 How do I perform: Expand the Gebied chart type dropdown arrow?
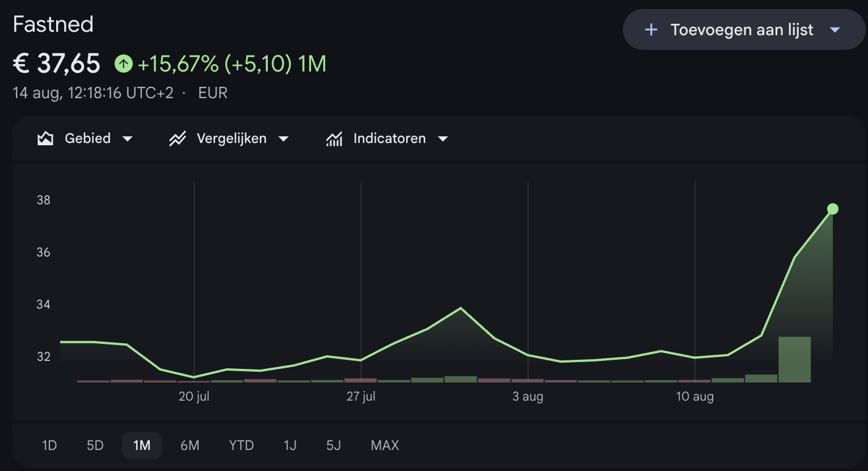[128, 139]
